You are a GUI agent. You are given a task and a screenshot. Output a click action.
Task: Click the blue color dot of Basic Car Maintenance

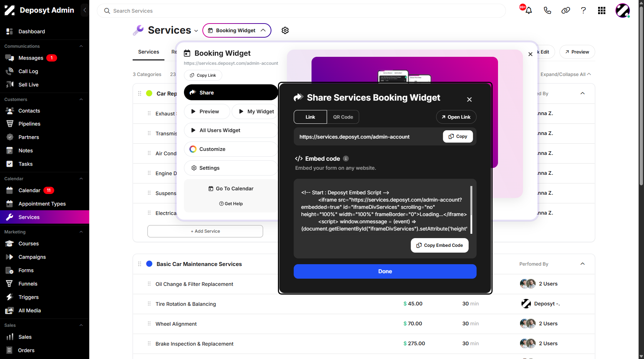[149, 264]
